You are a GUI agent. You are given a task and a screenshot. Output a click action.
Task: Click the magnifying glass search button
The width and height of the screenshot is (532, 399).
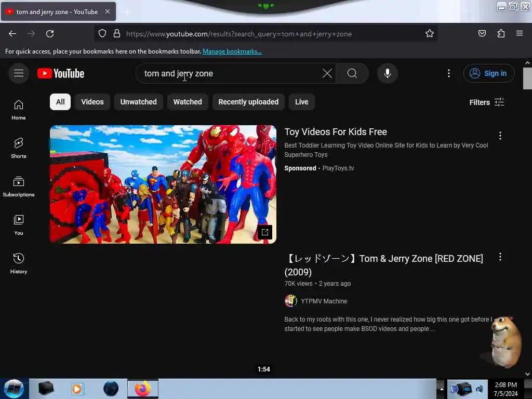tap(352, 73)
